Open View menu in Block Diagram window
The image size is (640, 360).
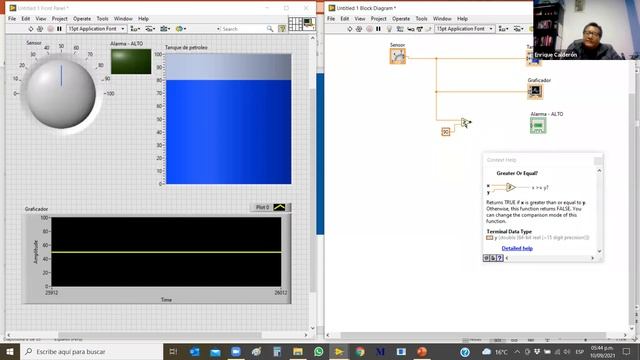coord(360,19)
